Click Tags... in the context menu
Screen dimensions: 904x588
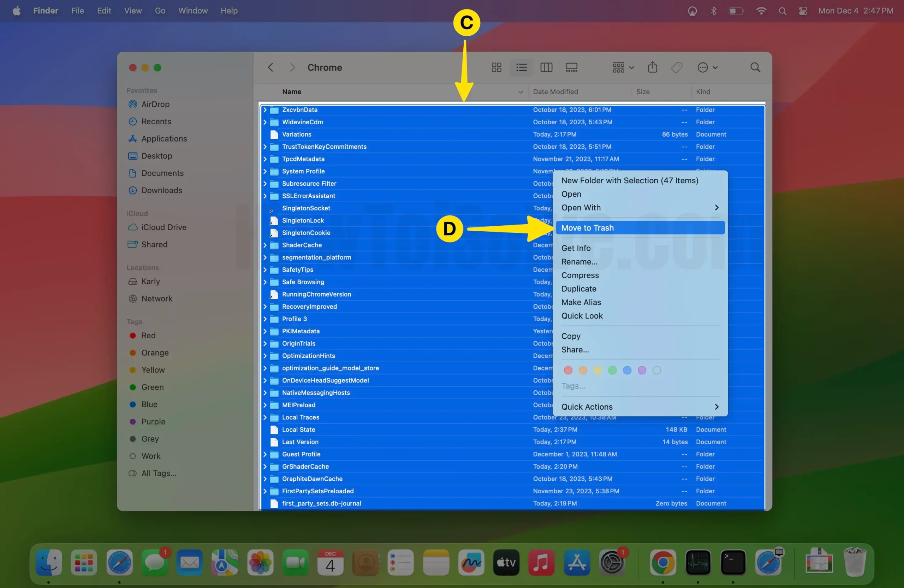pyautogui.click(x=573, y=386)
